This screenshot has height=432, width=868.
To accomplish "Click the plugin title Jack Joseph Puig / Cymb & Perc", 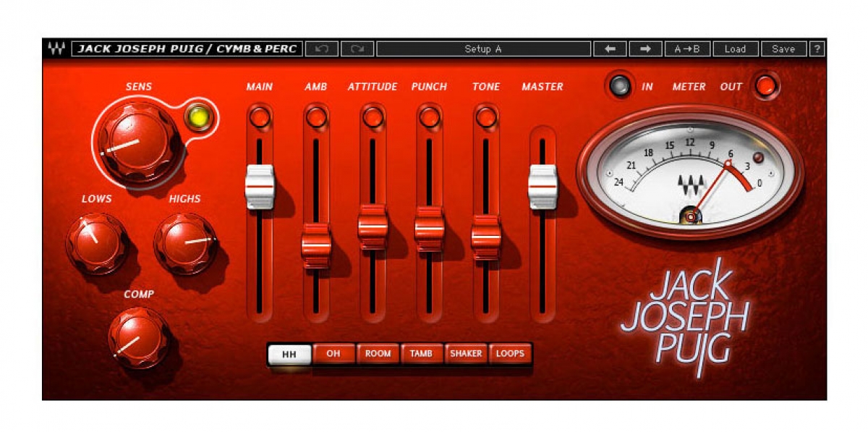I will pos(187,49).
